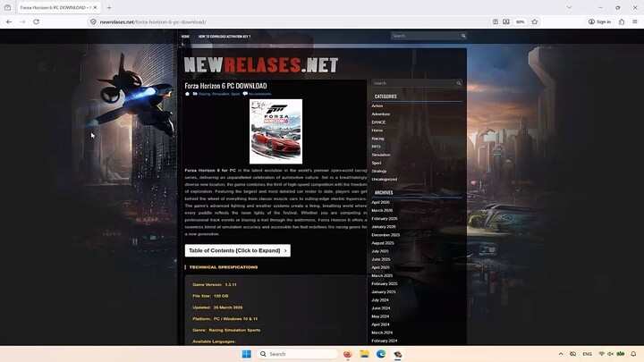644x362 pixels.
Task: Expand the list all tabs chevron
Action: pyautogui.click(x=569, y=7)
